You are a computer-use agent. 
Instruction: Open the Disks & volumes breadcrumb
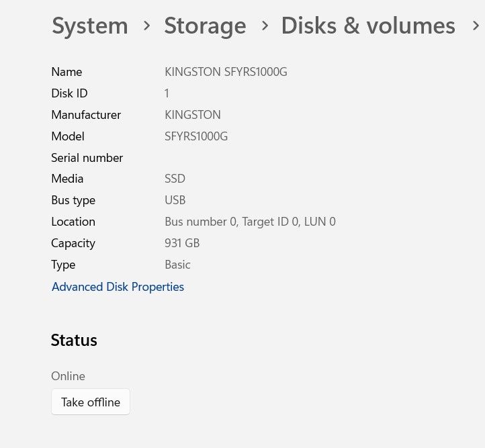point(367,26)
